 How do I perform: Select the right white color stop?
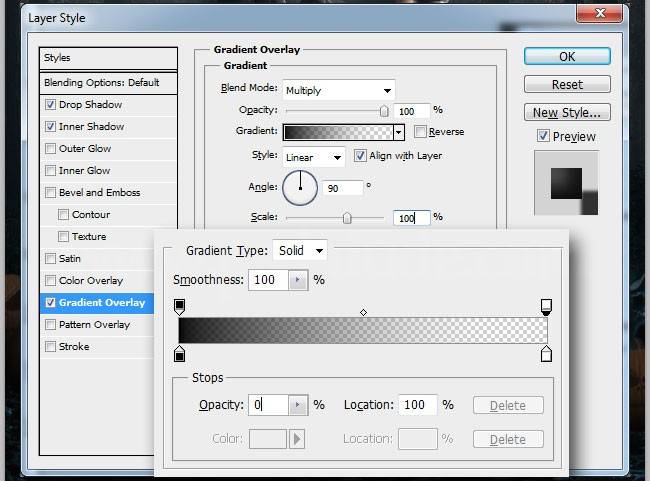click(546, 354)
